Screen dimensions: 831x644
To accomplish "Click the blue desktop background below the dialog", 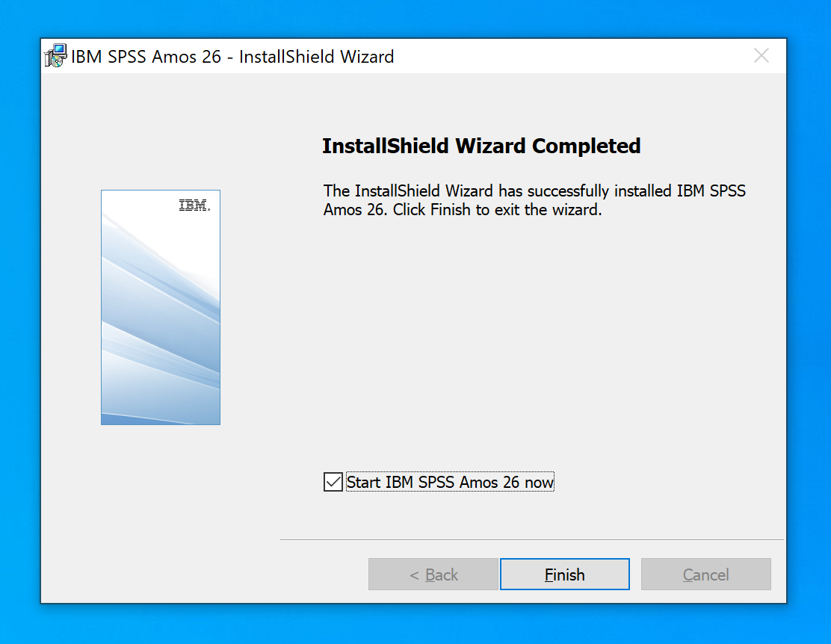I will (x=415, y=624).
